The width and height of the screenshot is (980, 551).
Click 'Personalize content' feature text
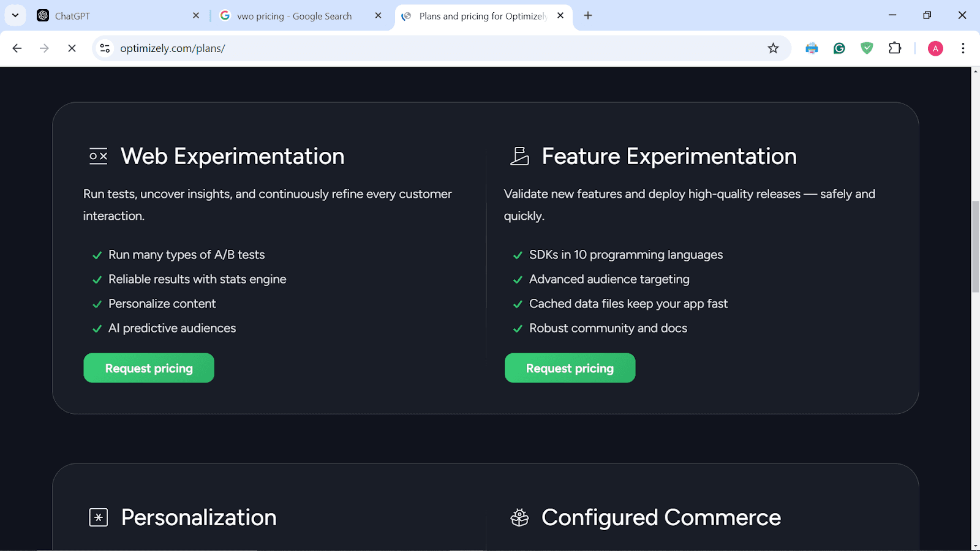pos(162,304)
